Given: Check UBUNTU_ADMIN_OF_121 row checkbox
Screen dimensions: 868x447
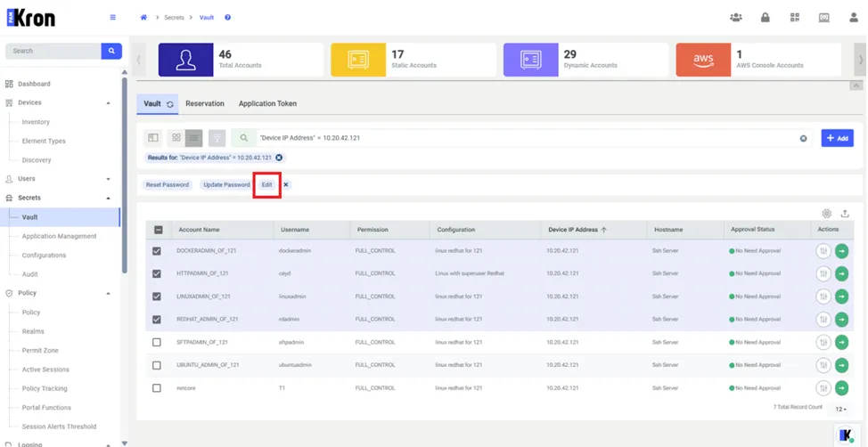Looking at the screenshot, I should tap(157, 365).
